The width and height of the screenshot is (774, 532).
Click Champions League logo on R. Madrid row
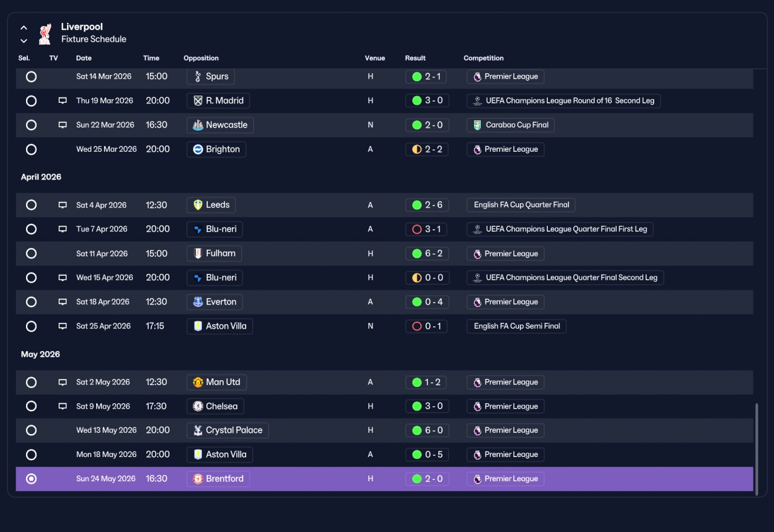tap(477, 101)
